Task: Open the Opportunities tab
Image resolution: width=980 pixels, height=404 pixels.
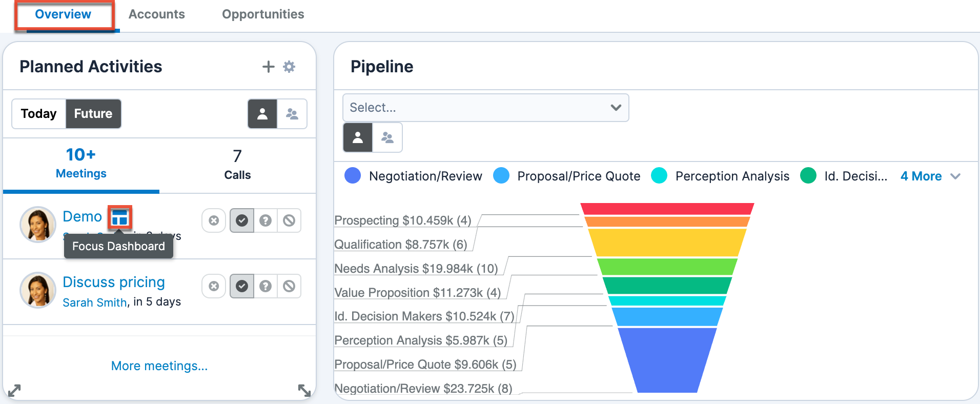Action: pyautogui.click(x=263, y=14)
